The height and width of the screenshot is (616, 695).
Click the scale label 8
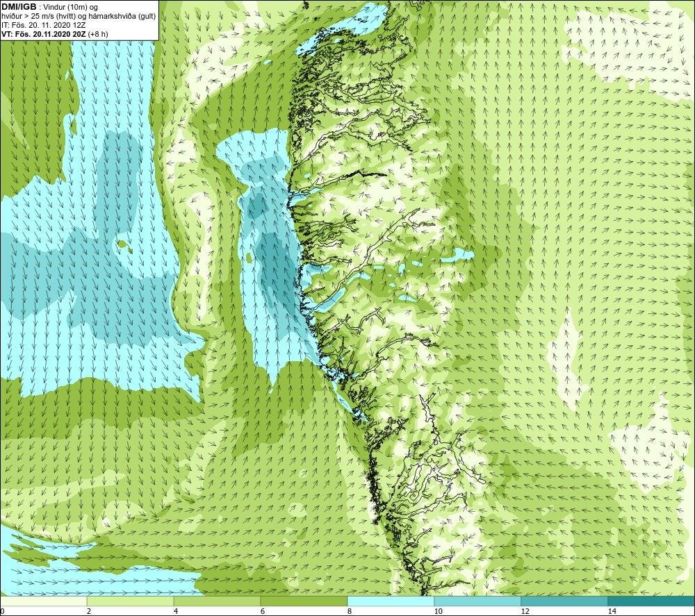(350, 611)
